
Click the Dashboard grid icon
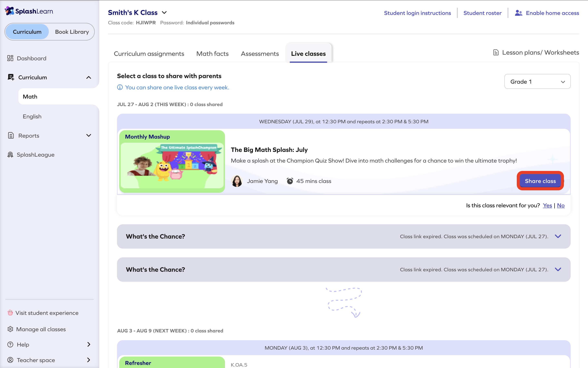click(x=10, y=58)
